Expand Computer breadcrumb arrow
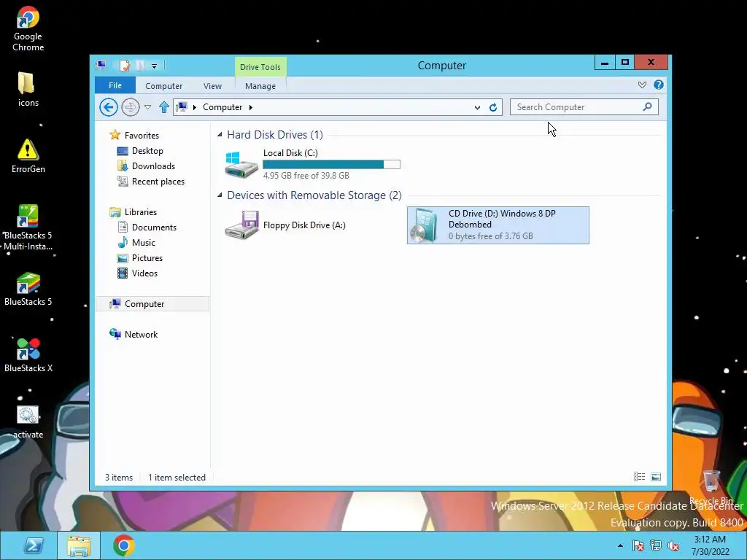Image resolution: width=747 pixels, height=560 pixels. click(x=251, y=107)
